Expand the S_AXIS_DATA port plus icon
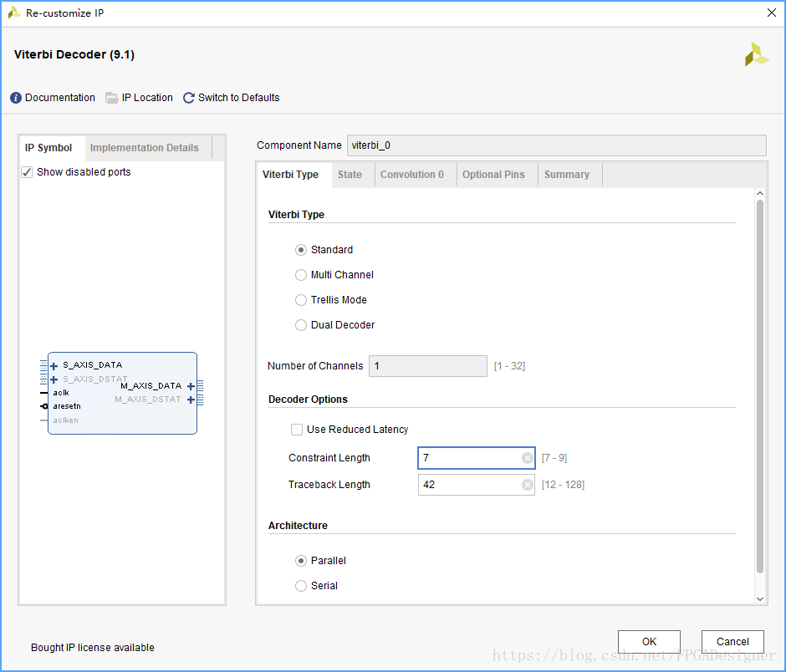 [x=54, y=365]
